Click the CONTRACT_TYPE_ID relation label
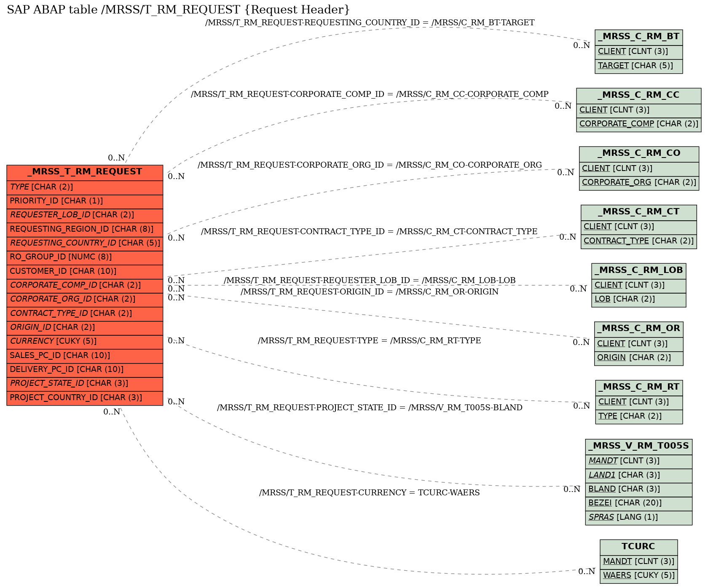 (369, 232)
